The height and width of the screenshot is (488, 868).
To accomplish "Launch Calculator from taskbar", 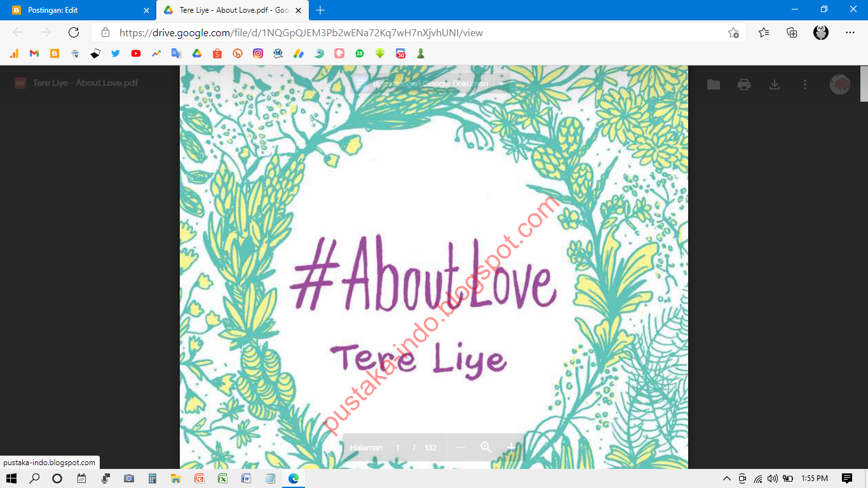I will pos(152,478).
